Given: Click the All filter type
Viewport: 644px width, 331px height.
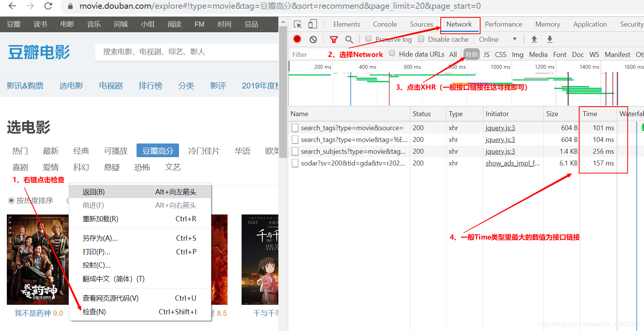Looking at the screenshot, I should tap(453, 54).
